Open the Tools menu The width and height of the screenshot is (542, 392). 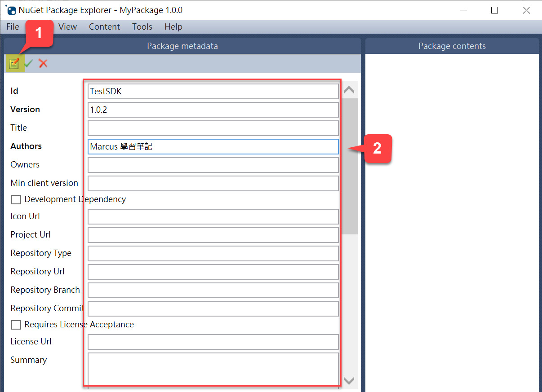tap(142, 26)
